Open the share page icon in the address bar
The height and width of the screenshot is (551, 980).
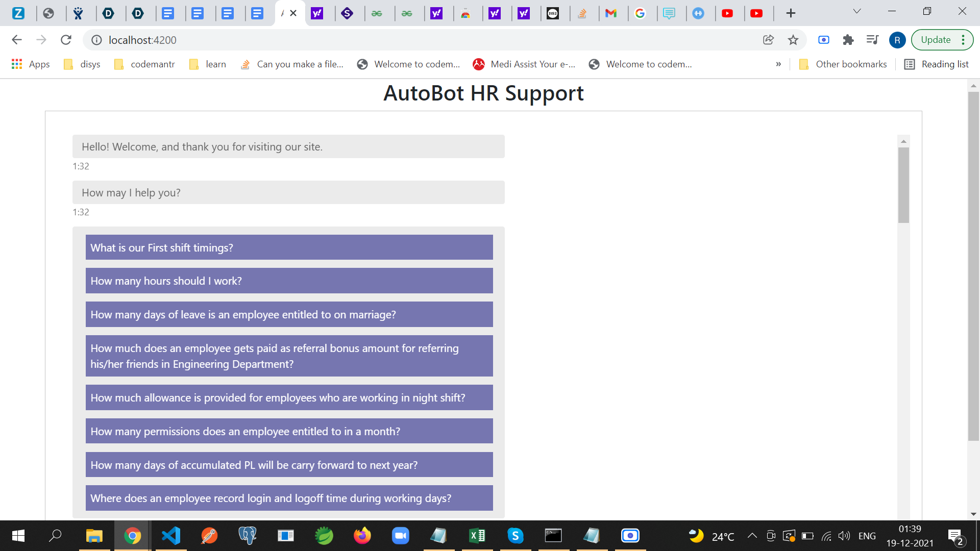coord(768,40)
